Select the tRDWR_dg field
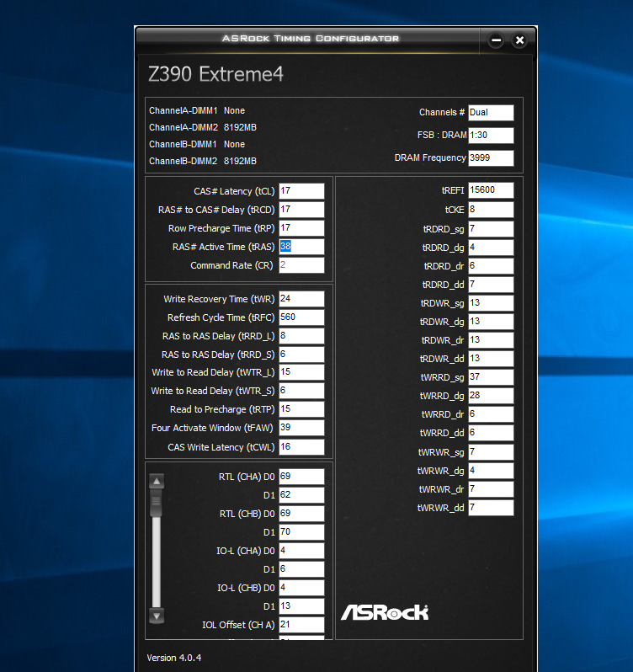633x672 pixels. 491,322
